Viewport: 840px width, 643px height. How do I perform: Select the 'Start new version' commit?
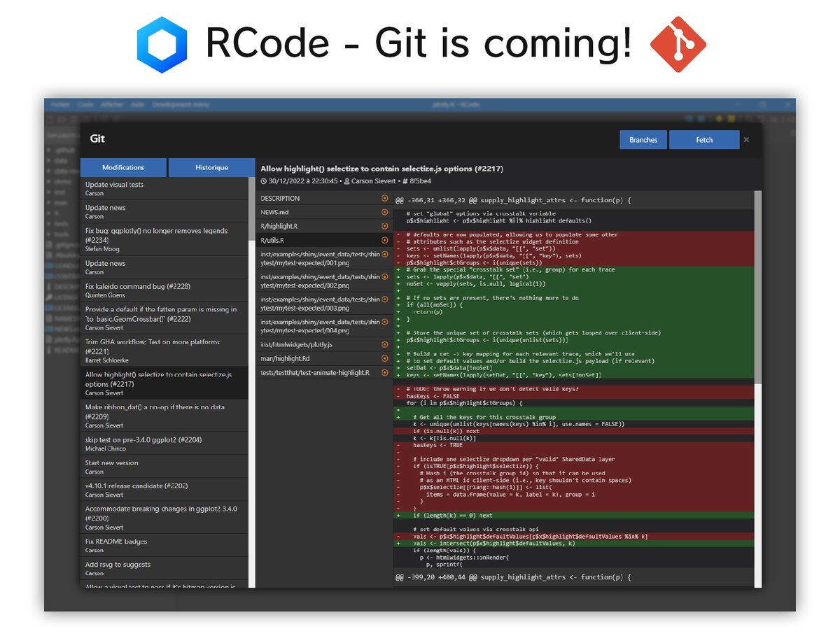tap(164, 467)
